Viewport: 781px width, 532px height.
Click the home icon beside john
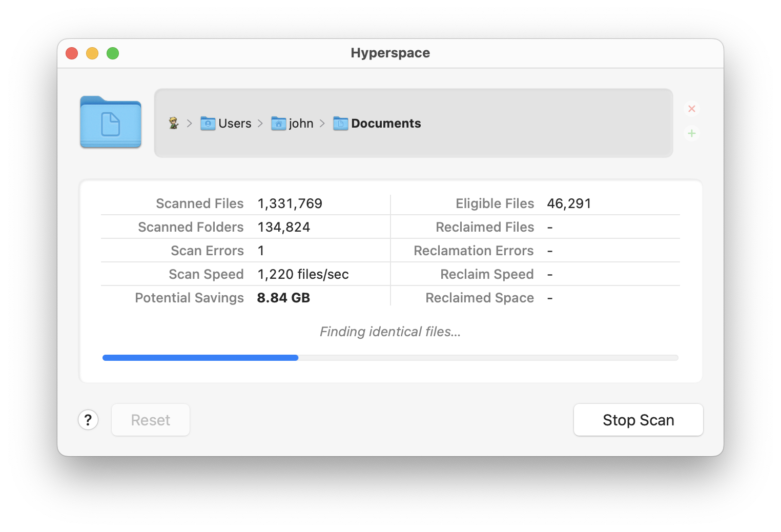click(278, 124)
